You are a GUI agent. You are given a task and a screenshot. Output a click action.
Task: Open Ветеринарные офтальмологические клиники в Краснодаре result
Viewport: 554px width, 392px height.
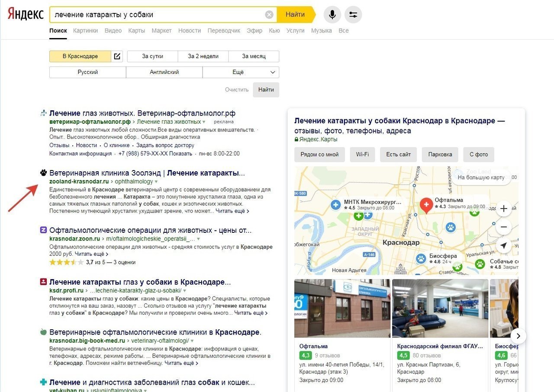pos(155,332)
